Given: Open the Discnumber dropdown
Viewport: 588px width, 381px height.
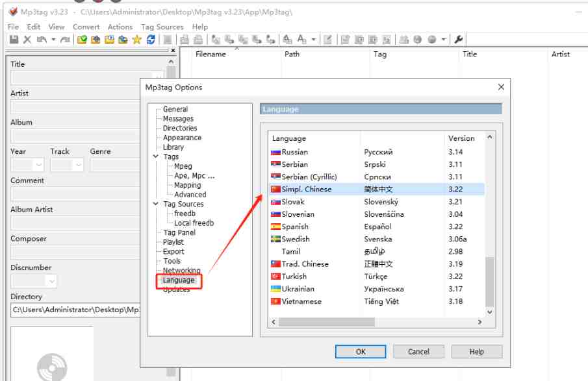Looking at the screenshot, I should coord(51,282).
